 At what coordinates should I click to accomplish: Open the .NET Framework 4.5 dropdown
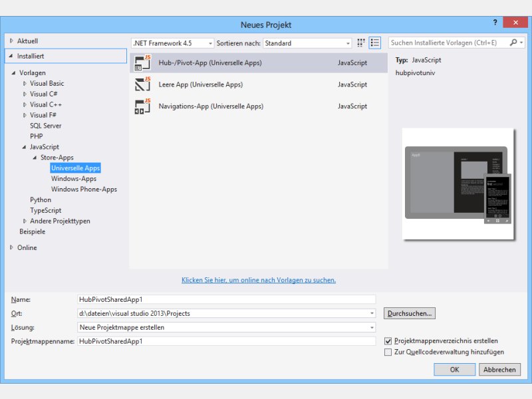[x=210, y=43]
